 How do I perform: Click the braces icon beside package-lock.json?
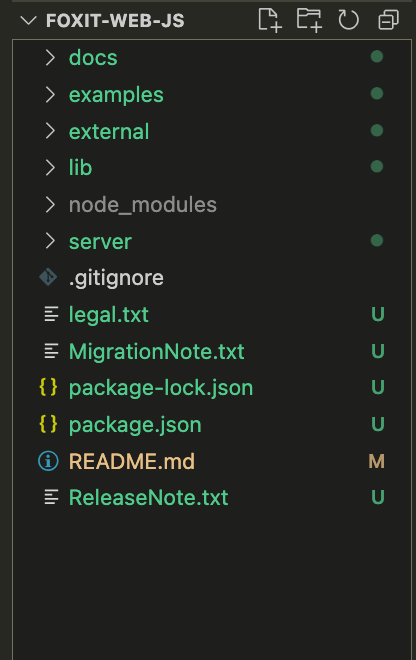(48, 387)
